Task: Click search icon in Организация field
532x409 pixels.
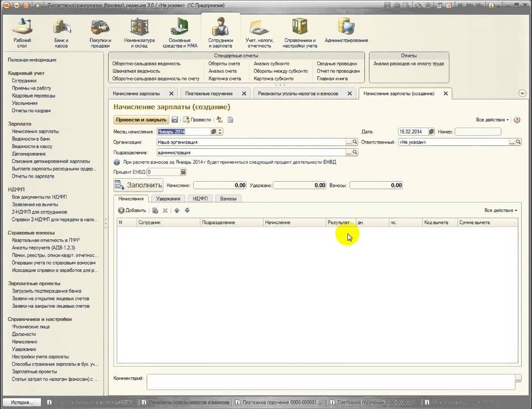Action: click(355, 142)
